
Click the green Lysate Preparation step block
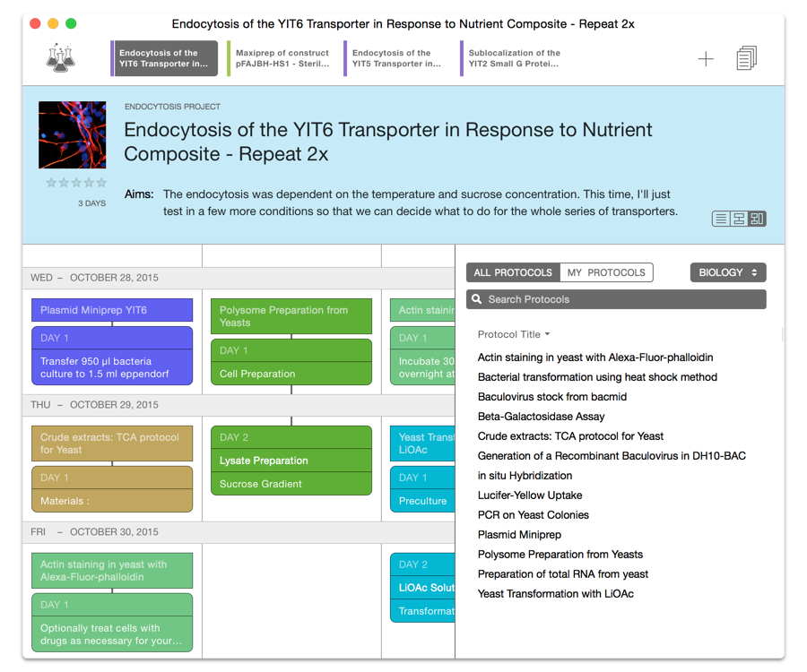point(291,461)
